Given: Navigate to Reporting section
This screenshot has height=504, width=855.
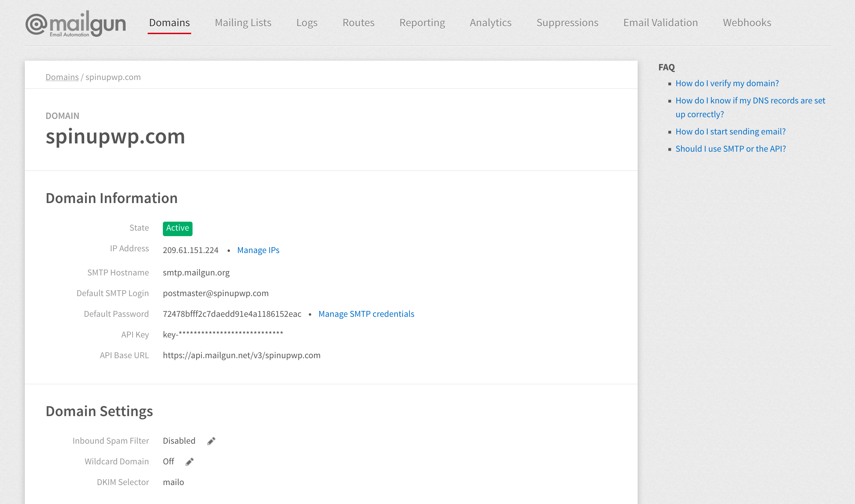Looking at the screenshot, I should point(422,22).
